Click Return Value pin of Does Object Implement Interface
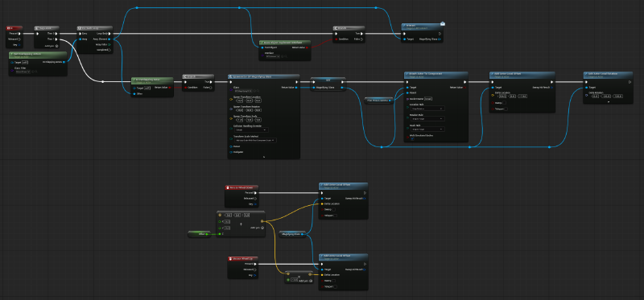 [x=308, y=47]
